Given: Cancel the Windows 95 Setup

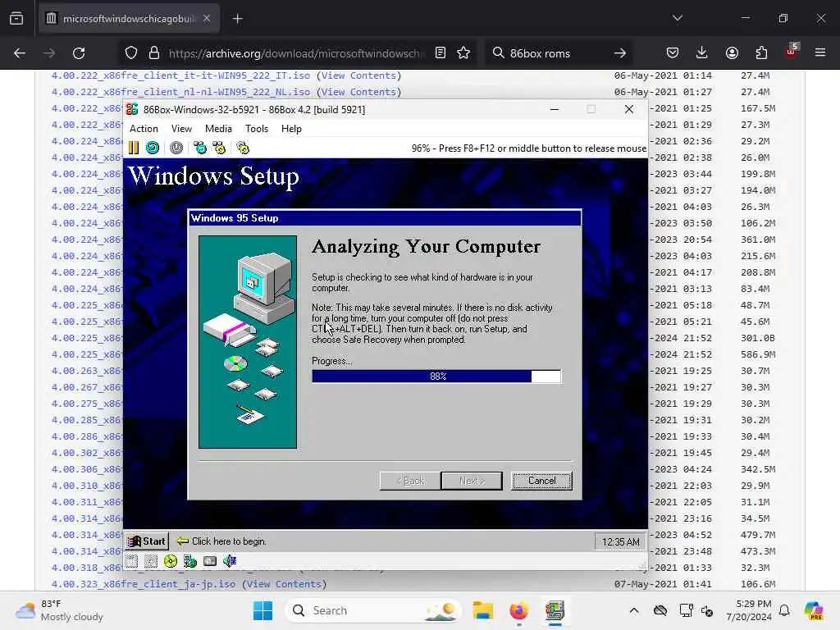Looking at the screenshot, I should pos(541,481).
